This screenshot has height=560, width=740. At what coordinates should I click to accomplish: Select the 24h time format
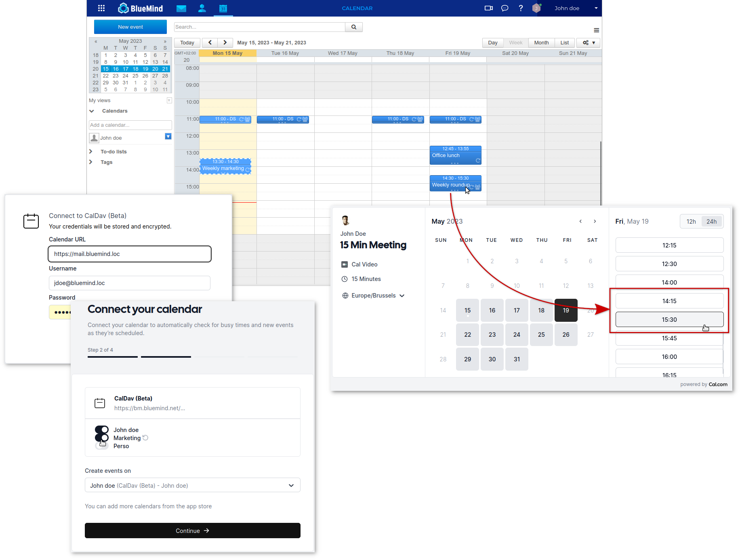click(711, 222)
